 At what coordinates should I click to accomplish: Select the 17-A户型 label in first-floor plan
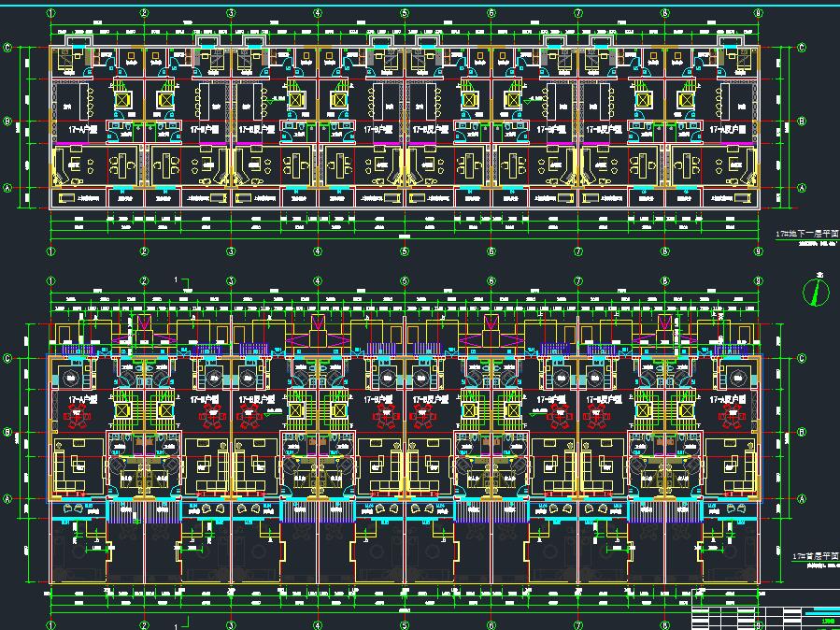click(x=83, y=400)
